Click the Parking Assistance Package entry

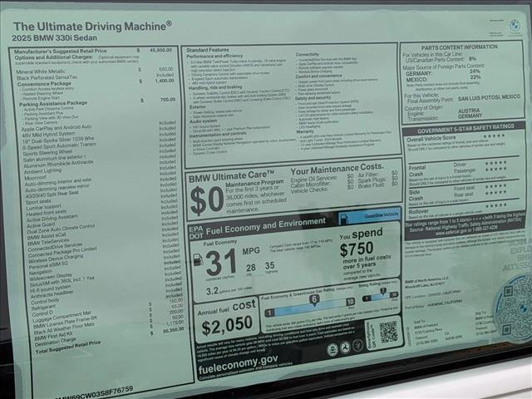[54, 103]
